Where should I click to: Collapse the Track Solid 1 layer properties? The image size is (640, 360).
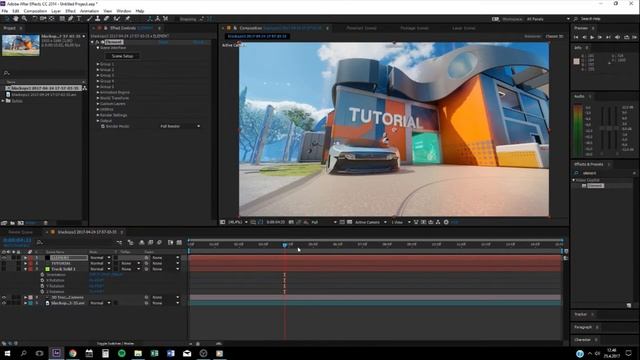(x=25, y=269)
